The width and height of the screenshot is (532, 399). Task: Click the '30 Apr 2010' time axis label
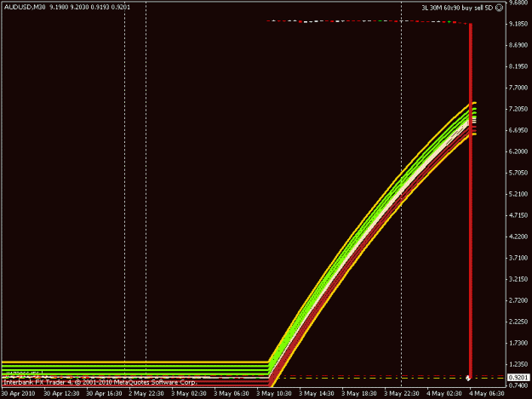tap(19, 394)
